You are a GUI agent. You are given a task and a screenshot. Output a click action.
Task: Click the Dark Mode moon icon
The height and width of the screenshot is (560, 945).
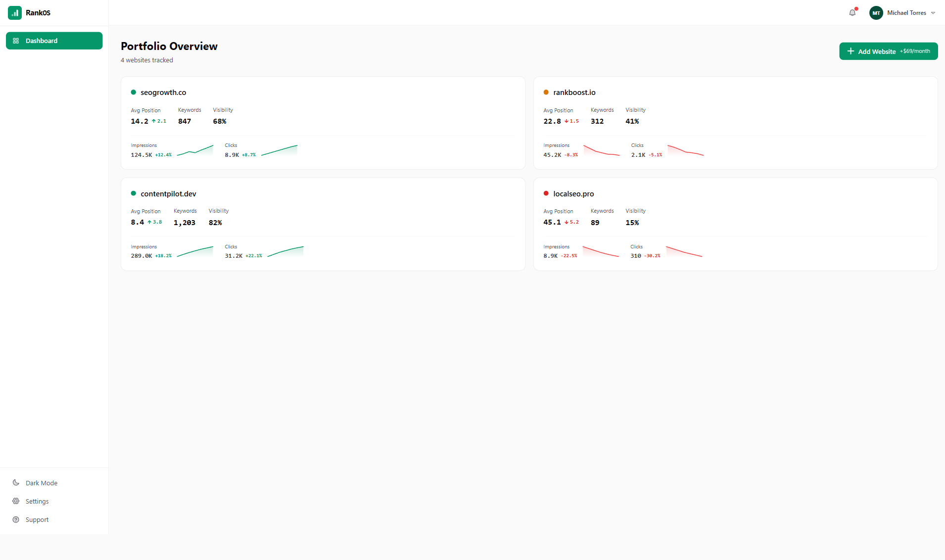(x=16, y=482)
